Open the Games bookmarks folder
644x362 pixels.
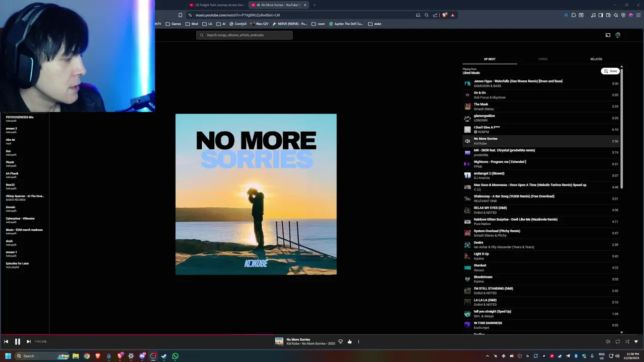click(173, 24)
